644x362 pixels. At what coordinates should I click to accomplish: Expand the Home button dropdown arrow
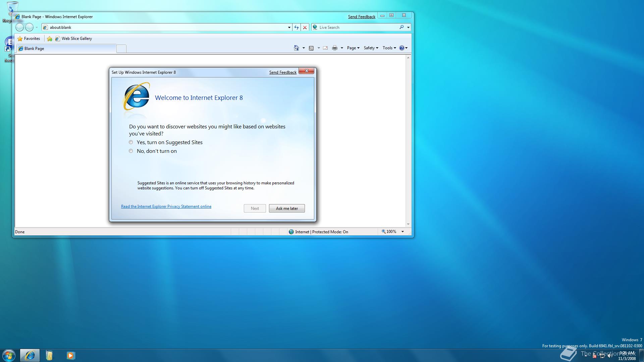click(304, 48)
